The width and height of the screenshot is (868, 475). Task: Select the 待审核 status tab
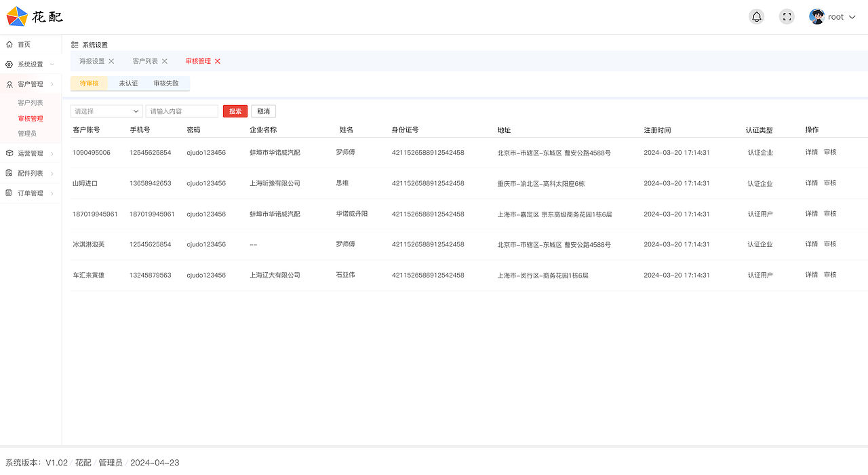click(89, 83)
